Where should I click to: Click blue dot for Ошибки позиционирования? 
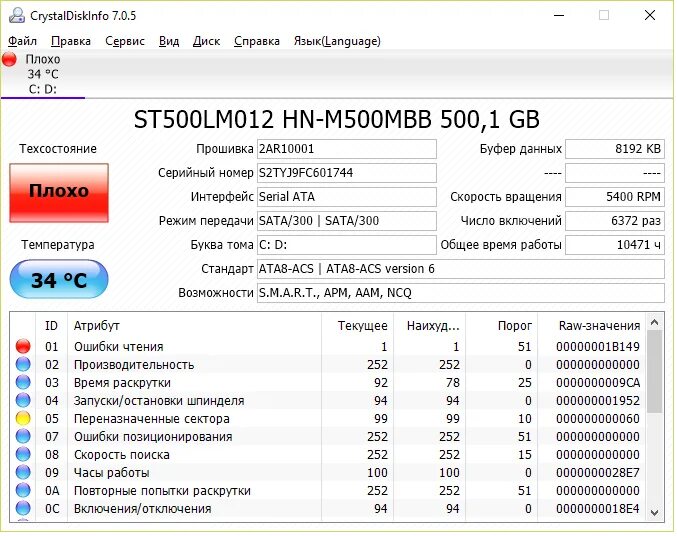coord(23,436)
